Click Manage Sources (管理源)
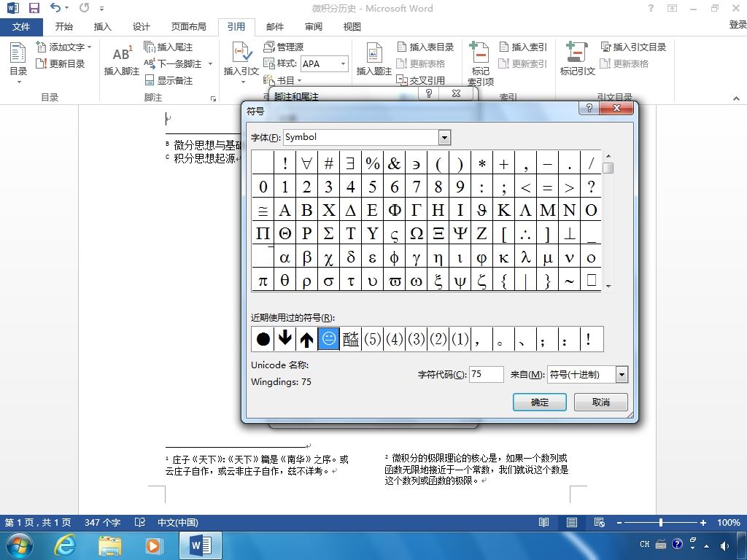747x560 pixels. pyautogui.click(x=284, y=47)
